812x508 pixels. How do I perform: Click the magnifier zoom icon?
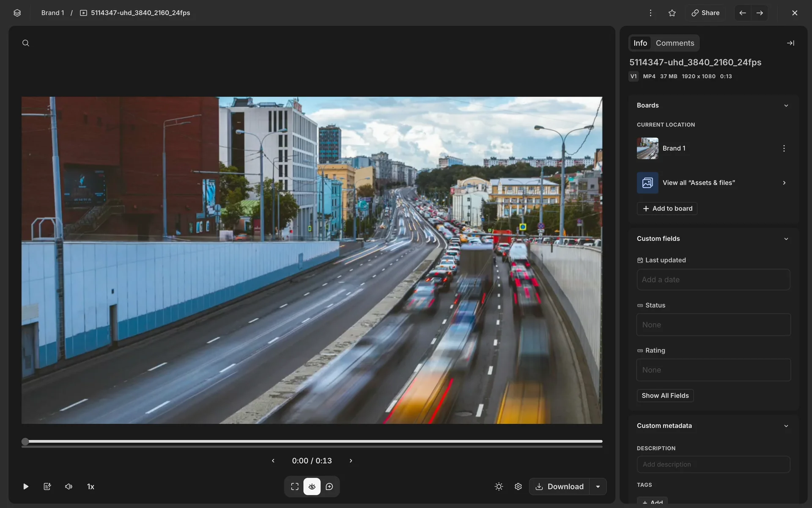click(26, 43)
